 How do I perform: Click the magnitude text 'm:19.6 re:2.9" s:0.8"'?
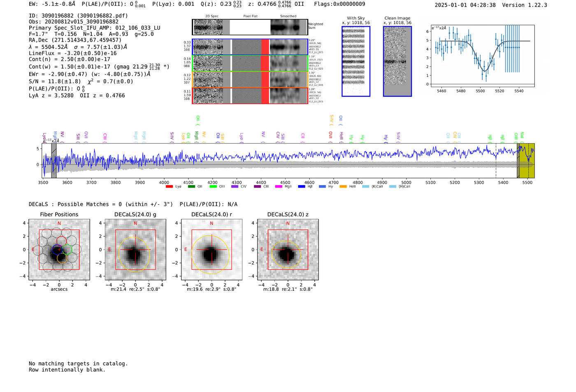(x=211, y=289)
